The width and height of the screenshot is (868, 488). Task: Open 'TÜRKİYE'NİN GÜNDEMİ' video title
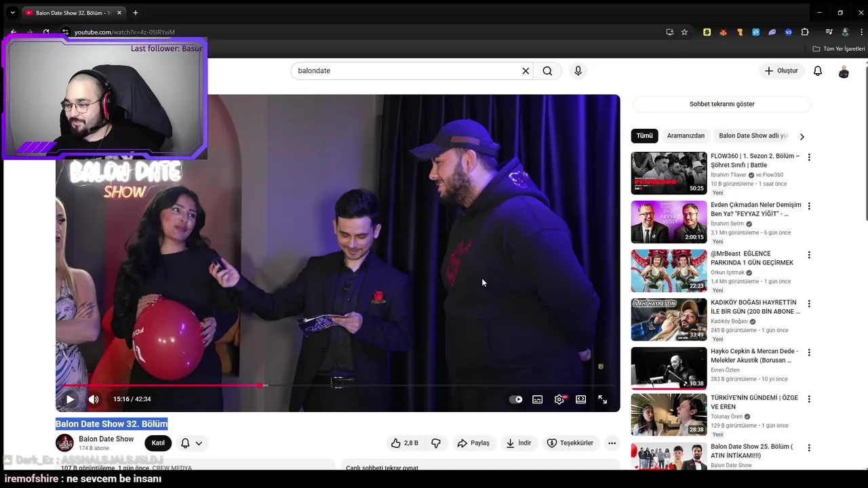pos(754,402)
